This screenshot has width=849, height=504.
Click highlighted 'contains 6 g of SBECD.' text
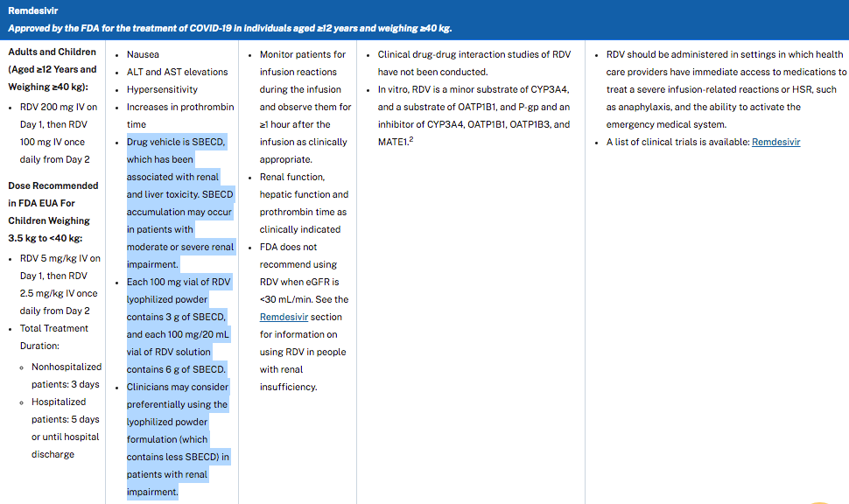pos(176,369)
